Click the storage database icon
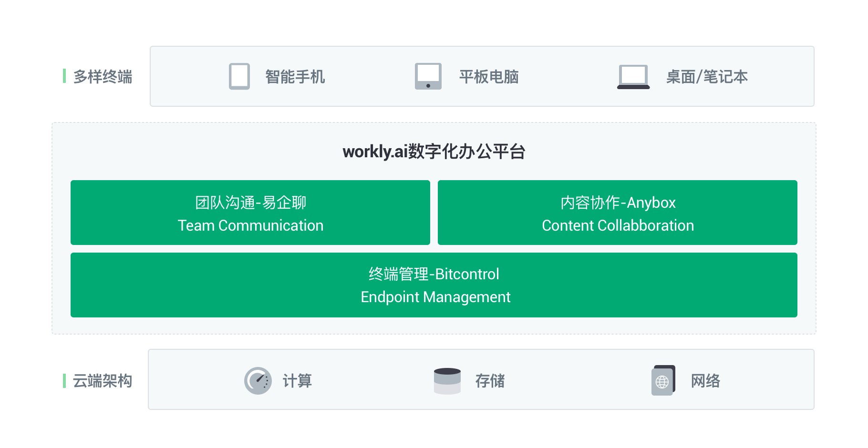868x448 pixels. [447, 381]
